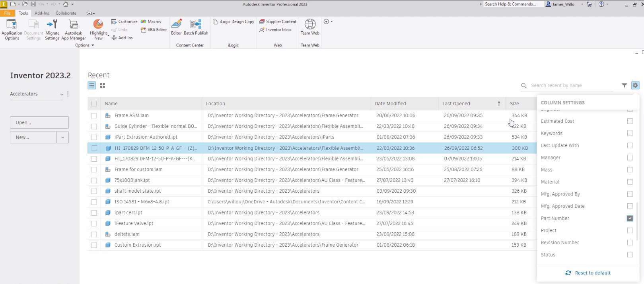Image resolution: width=644 pixels, height=284 pixels.
Task: Enable the Last Update With column
Action: (630, 145)
